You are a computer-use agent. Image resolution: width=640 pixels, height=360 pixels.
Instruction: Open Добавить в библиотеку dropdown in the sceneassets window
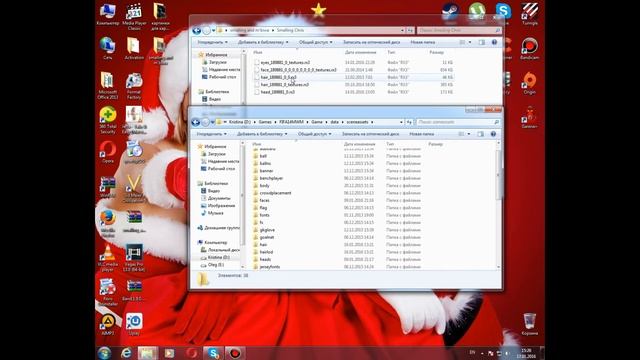(x=262, y=134)
